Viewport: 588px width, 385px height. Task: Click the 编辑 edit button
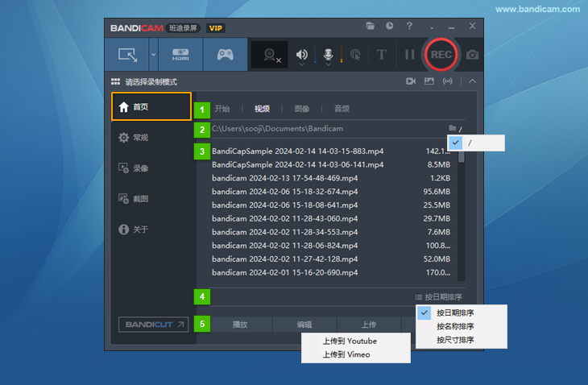coord(304,325)
